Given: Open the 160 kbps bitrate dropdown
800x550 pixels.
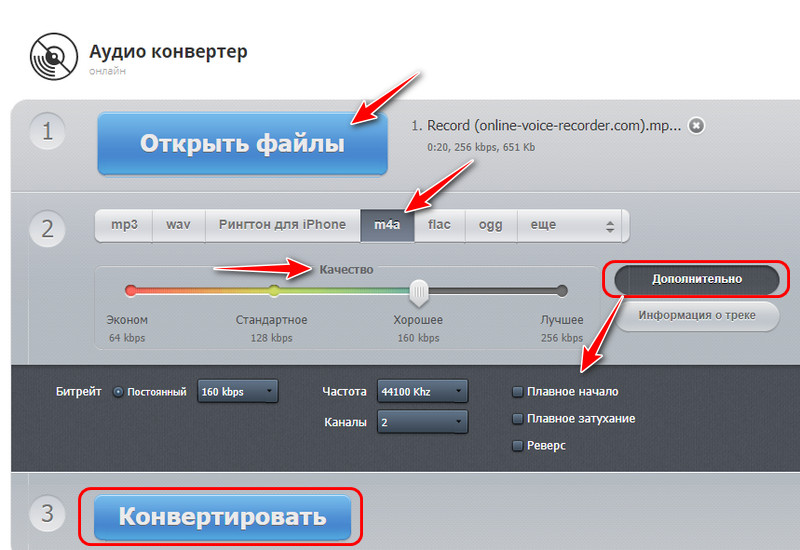Looking at the screenshot, I should 238,391.
